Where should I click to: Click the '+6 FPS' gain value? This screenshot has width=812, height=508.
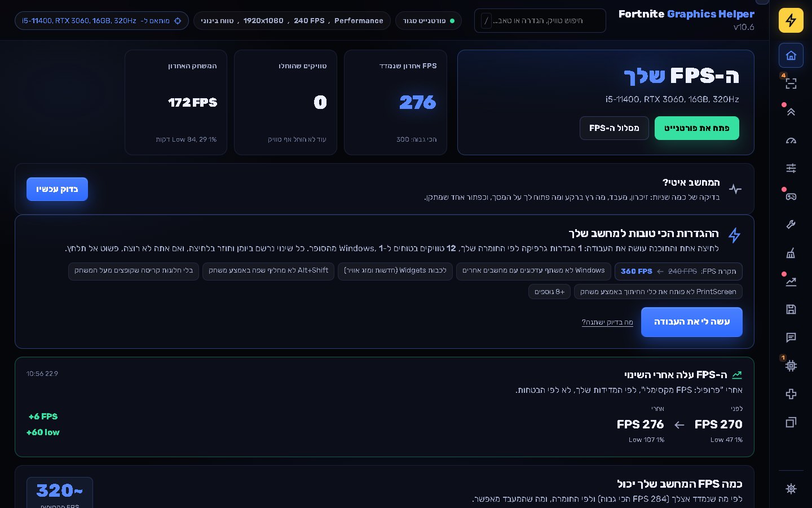[43, 417]
